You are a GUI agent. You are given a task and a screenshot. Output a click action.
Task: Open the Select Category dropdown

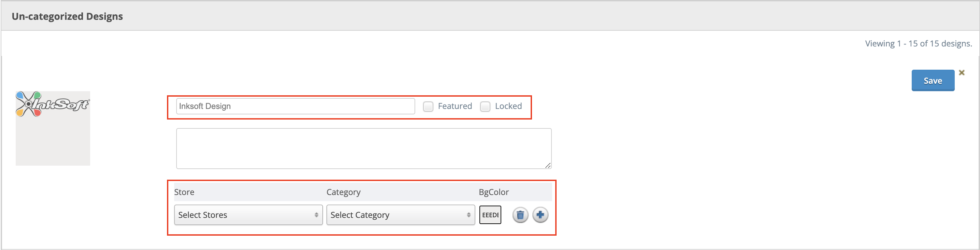click(x=400, y=215)
